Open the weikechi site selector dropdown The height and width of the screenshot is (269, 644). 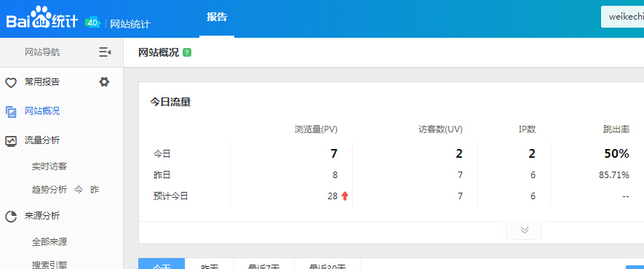622,17
